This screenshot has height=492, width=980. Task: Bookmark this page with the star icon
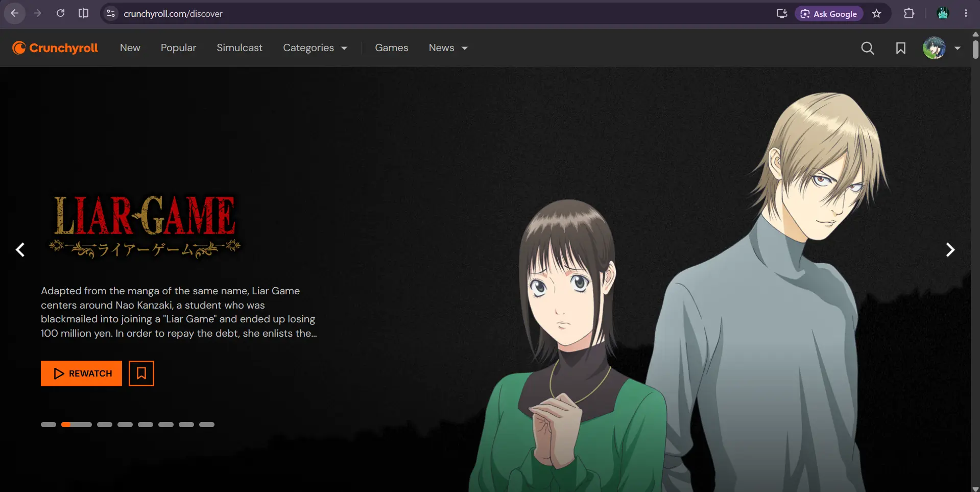click(x=877, y=14)
